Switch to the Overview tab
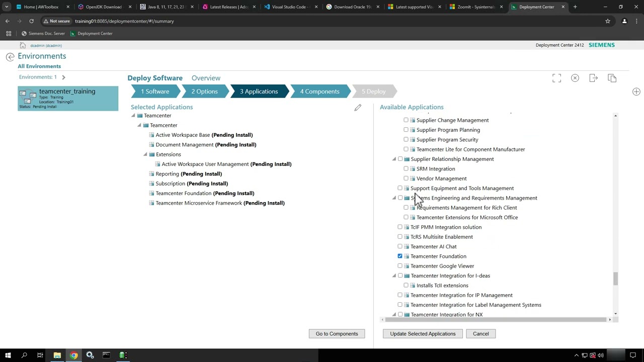Viewport: 644px width, 362px height. coord(206,78)
